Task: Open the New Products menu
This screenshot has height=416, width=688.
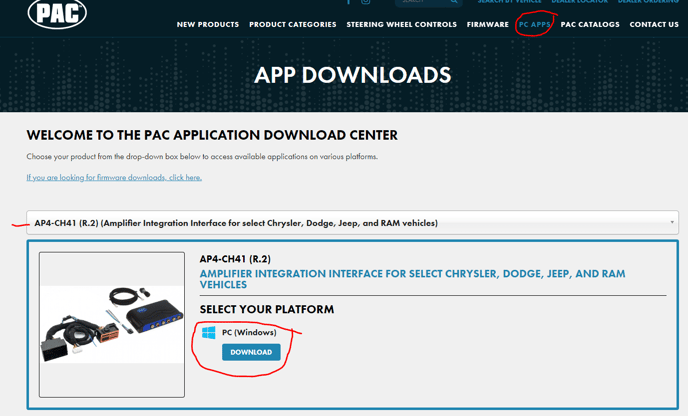Action: pyautogui.click(x=208, y=25)
